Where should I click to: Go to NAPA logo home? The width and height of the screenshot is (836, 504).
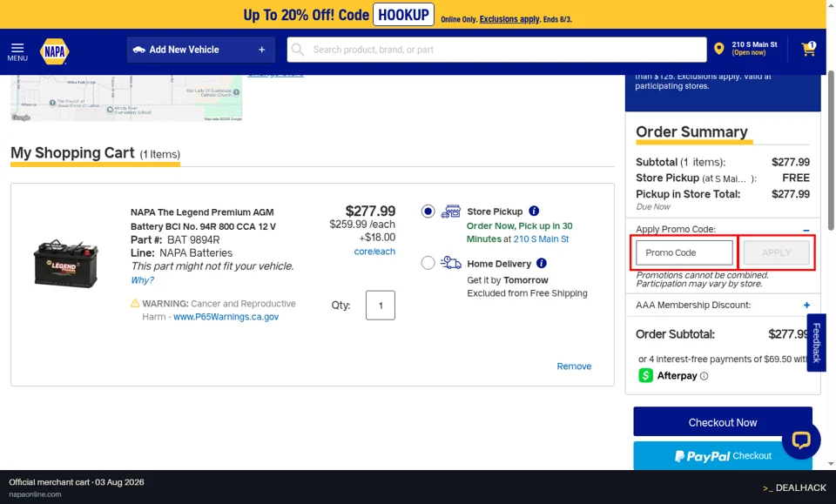54,51
